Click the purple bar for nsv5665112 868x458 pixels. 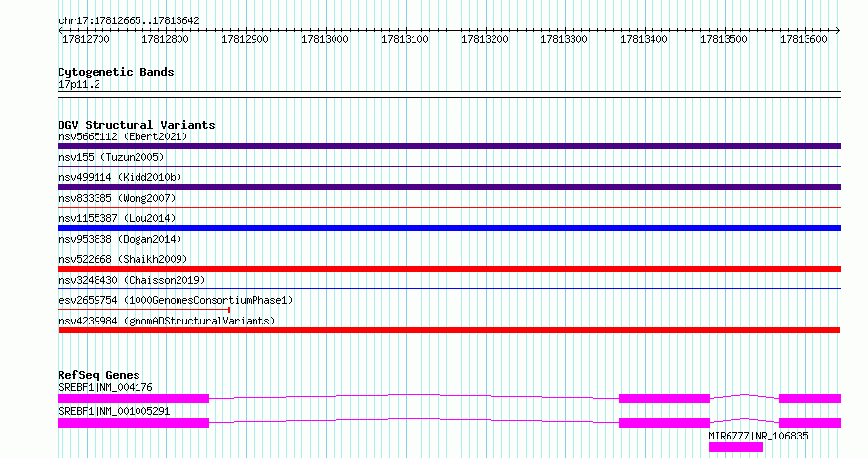449,146
